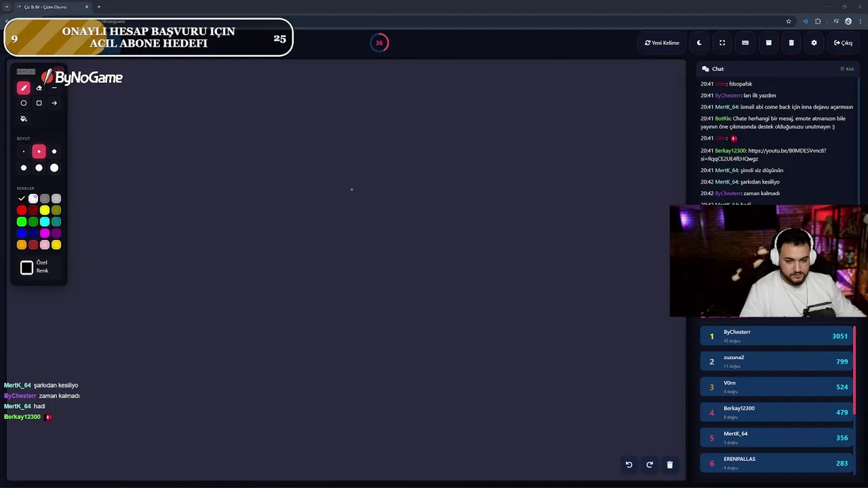
Task: Pick the bright green color swatch
Action: [22, 222]
